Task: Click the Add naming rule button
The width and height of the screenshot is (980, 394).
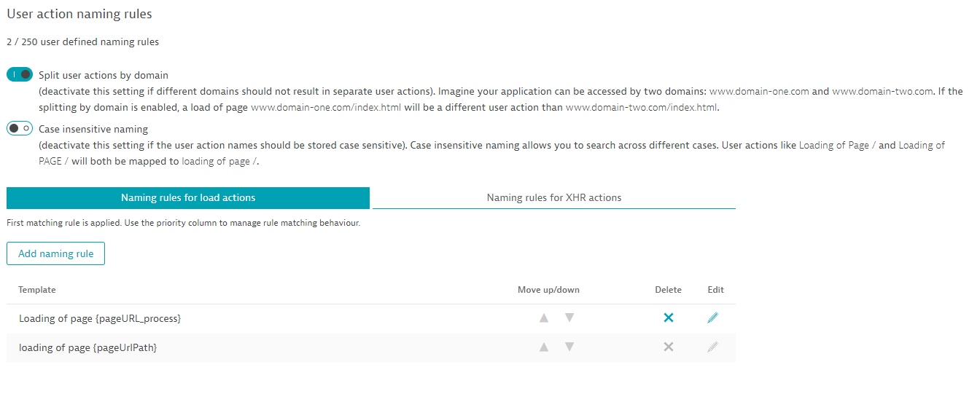Action: coord(56,253)
